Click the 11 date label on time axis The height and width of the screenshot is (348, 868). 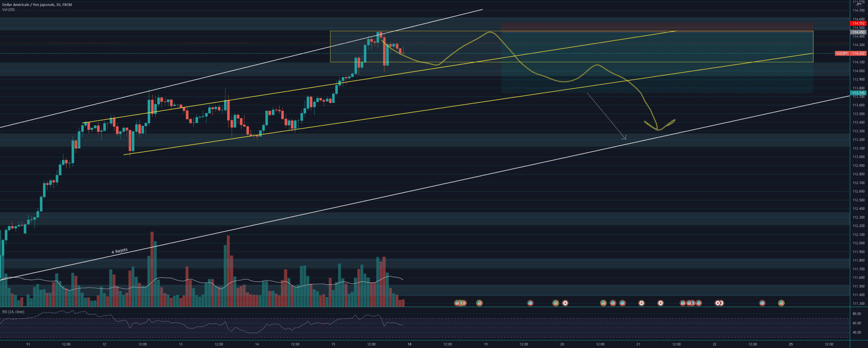click(28, 344)
